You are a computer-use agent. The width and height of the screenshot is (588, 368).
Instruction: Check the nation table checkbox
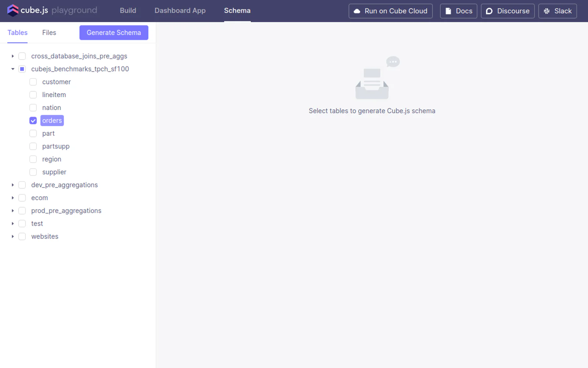pos(33,107)
